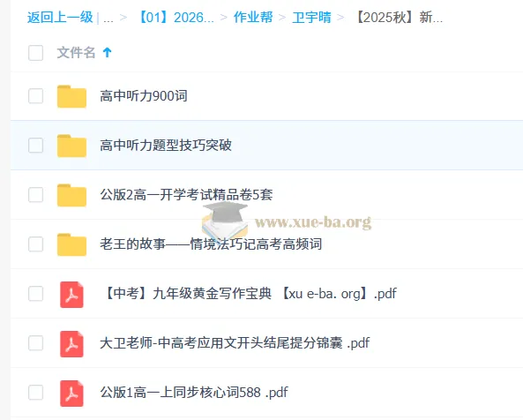Tick the checkbox for 高中听力题型技巧突破
This screenshot has width=523, height=420.
pyautogui.click(x=35, y=146)
